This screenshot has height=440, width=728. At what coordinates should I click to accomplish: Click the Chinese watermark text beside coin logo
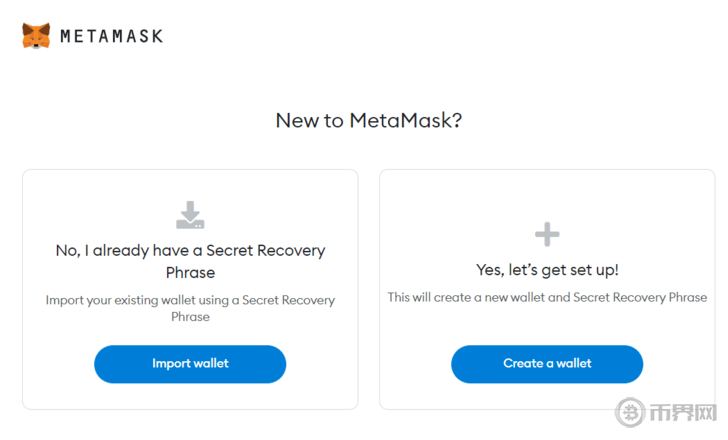click(x=682, y=412)
